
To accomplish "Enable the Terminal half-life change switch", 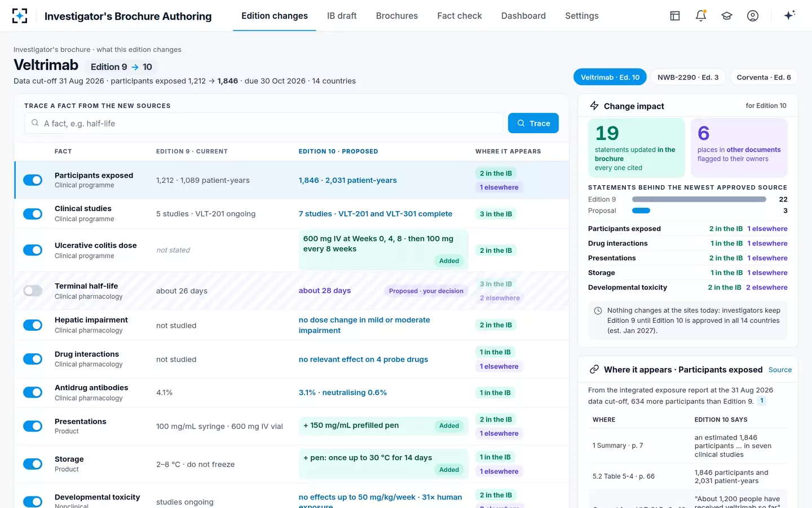I will point(33,291).
